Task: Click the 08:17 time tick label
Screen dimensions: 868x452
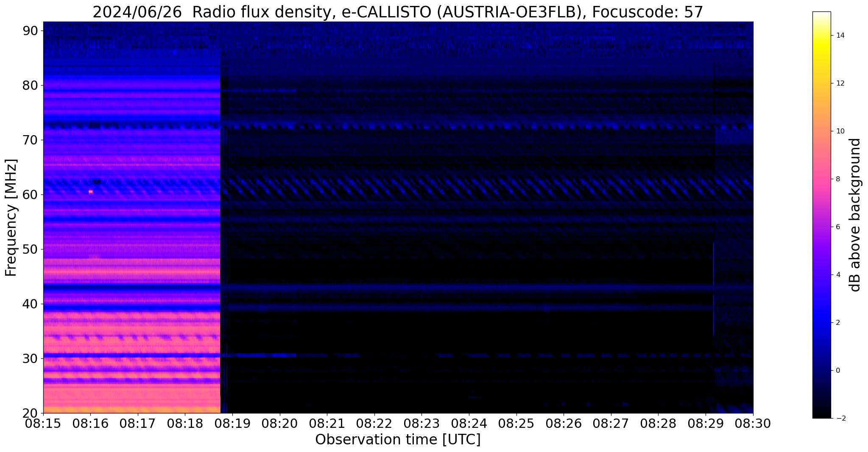Action: 138,423
